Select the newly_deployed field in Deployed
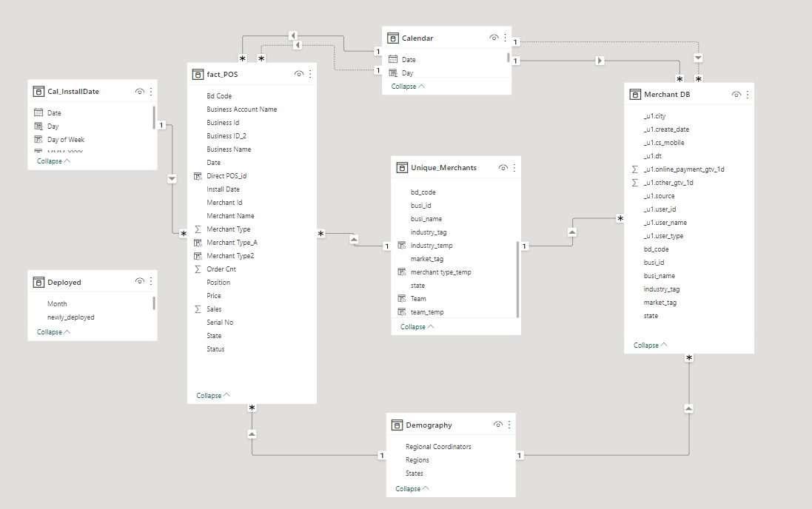The image size is (812, 509). (x=71, y=317)
